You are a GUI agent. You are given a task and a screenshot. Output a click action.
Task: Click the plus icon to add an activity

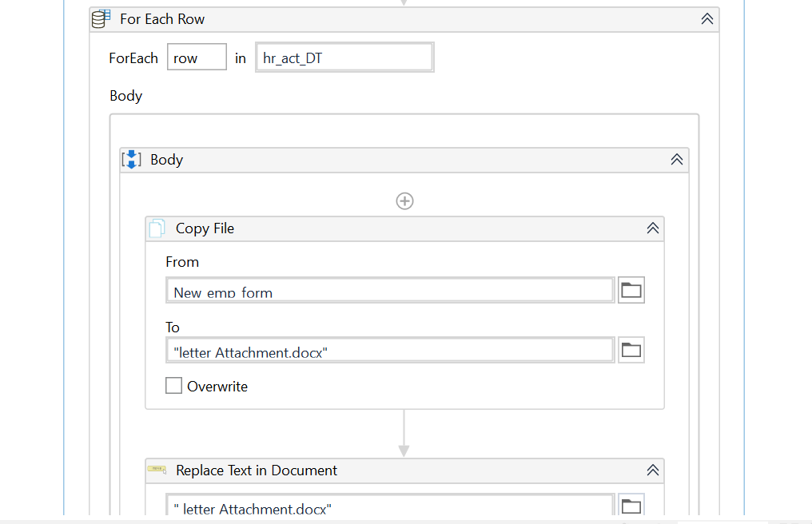(x=404, y=200)
